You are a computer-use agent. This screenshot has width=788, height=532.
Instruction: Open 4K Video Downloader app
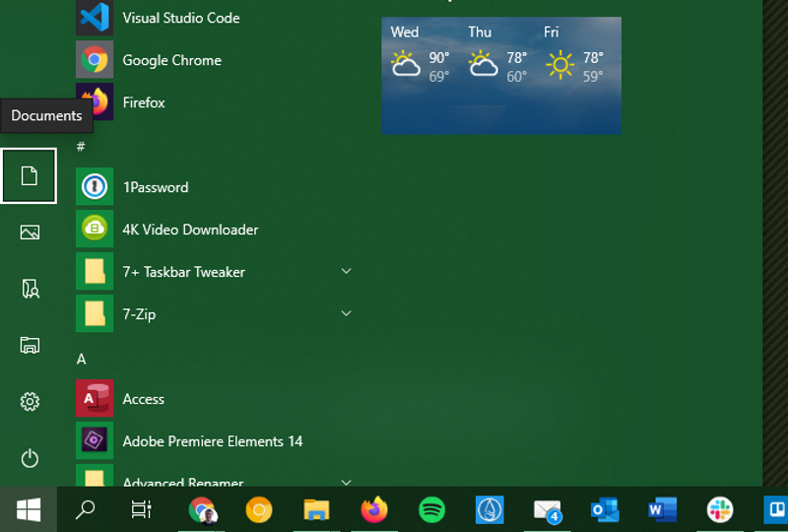pos(214,229)
